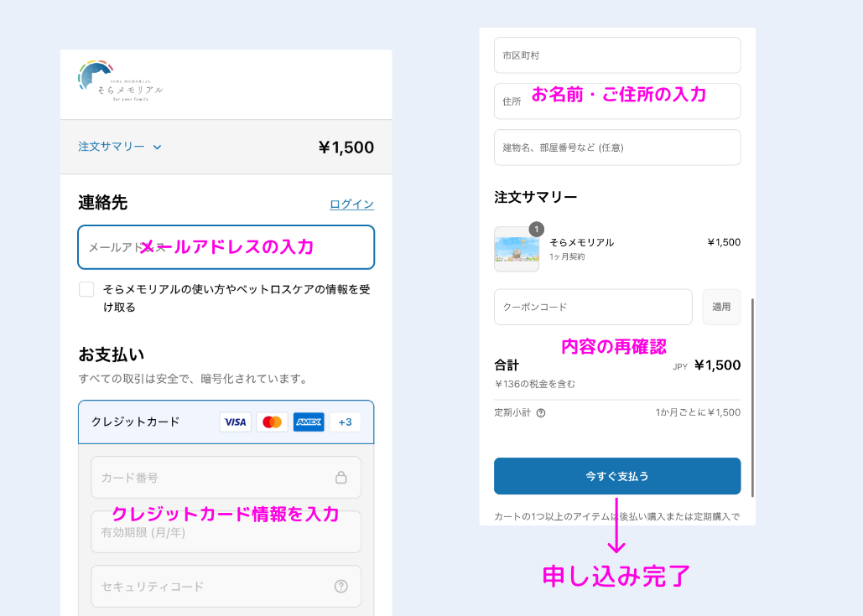Click the +3 more cards badge
Viewport: 863px width, 616px height.
pos(346,422)
